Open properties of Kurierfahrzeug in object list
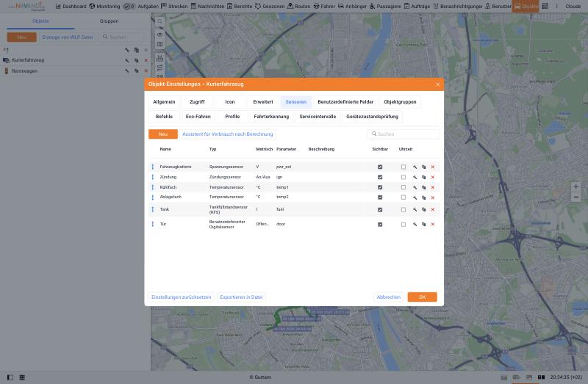 click(127, 60)
